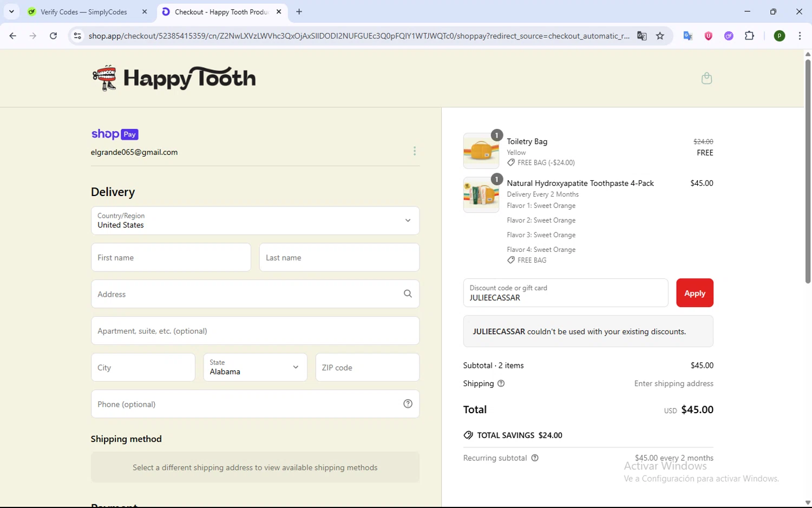Image resolution: width=812 pixels, height=508 pixels.
Task: Click the Apartment, suite field
Action: [x=255, y=330]
